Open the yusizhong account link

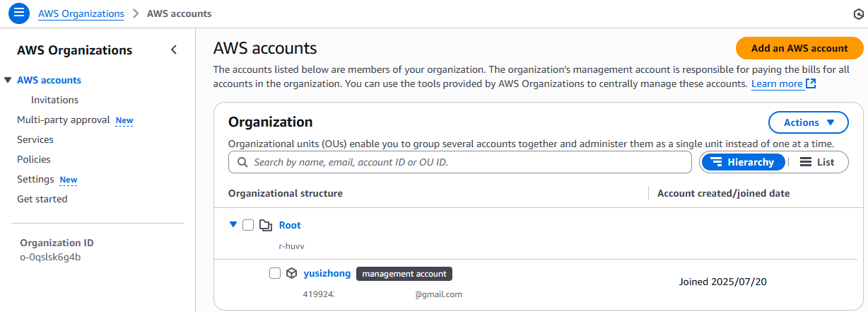pos(327,273)
